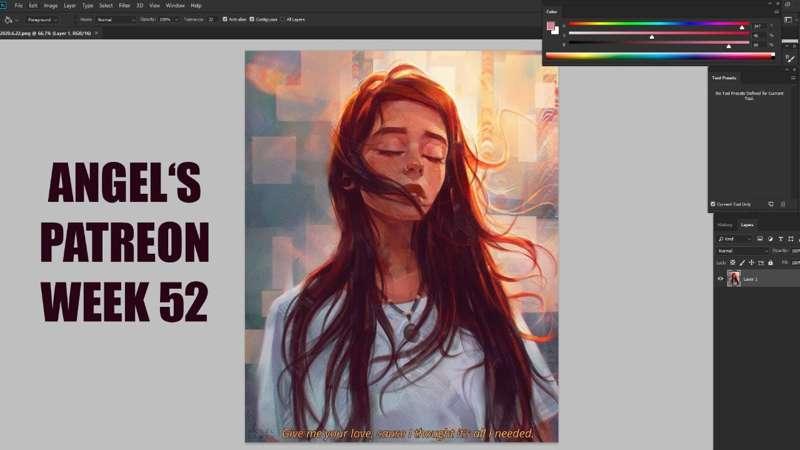
Task: Pick a color from the spectrum ramp
Action: point(660,56)
